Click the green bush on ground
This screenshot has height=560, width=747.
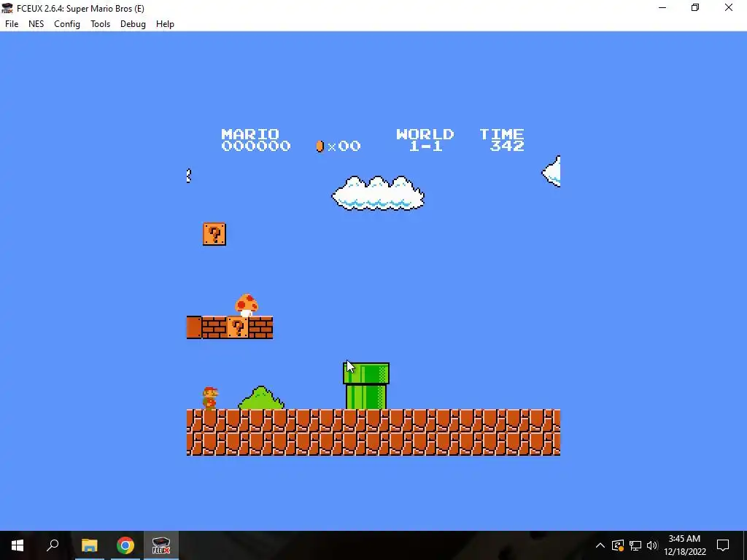point(261,398)
